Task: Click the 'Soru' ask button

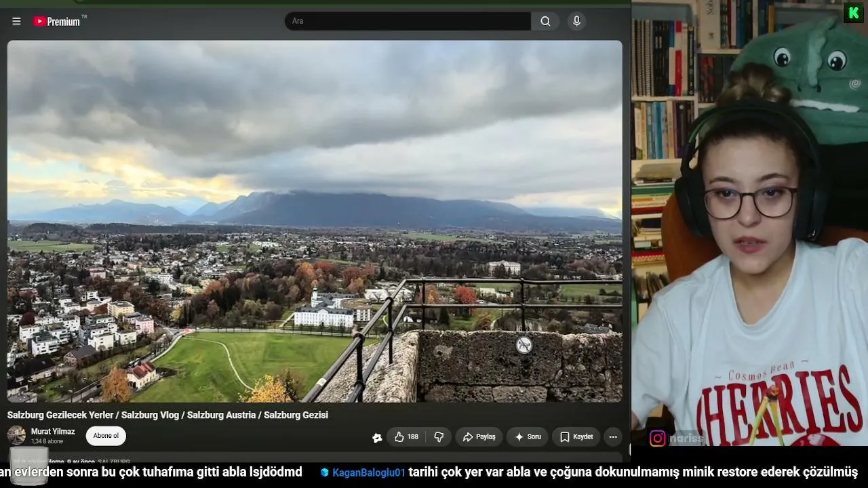Action: [528, 437]
